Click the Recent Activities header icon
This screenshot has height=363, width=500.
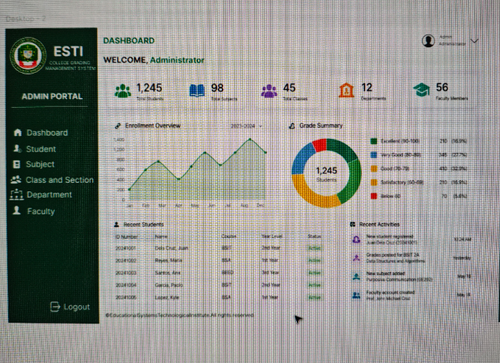pos(353,224)
